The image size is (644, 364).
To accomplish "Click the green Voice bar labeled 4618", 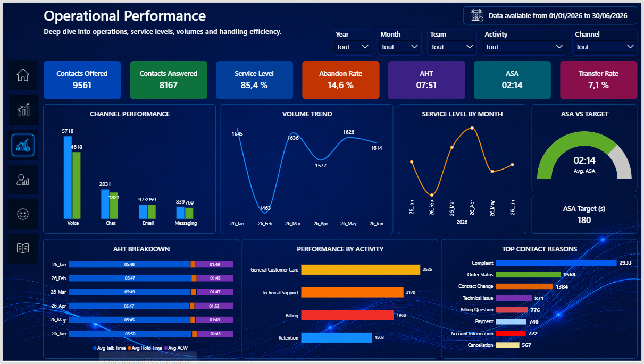I will click(x=76, y=185).
